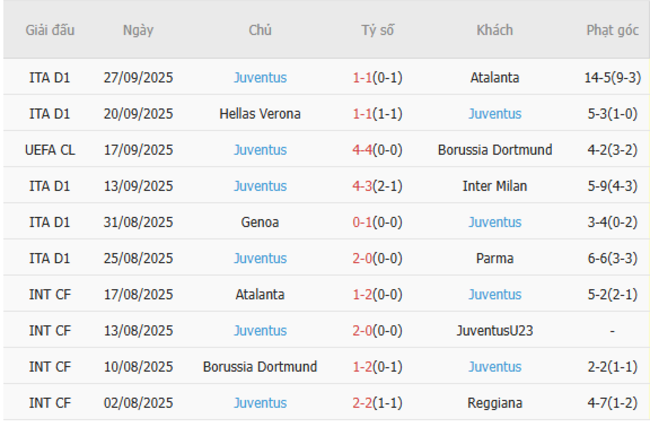Open the 2-2 score against Reggiana
The image size is (650, 427).
pos(377,402)
